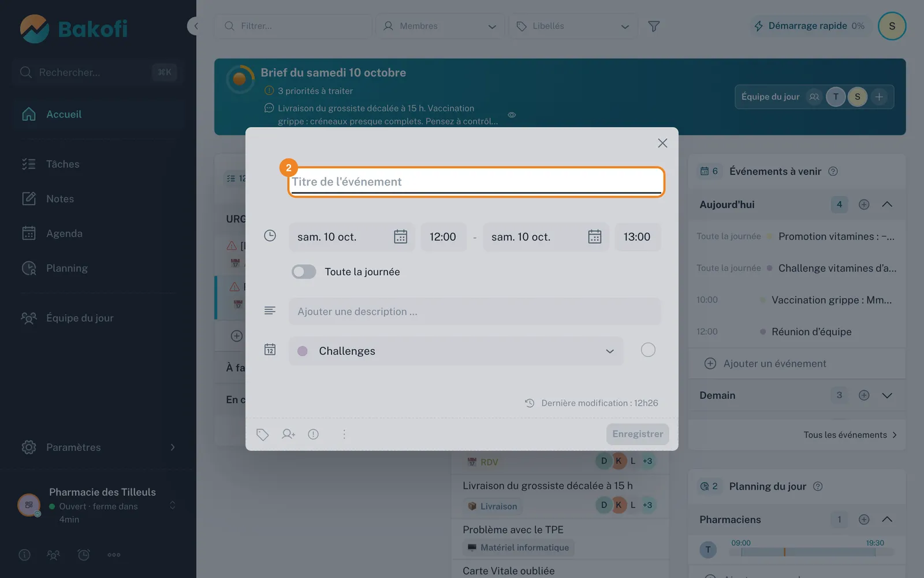Click the 09:00–19:30 planning timeline bar
The image size is (924, 578).
(811, 552)
